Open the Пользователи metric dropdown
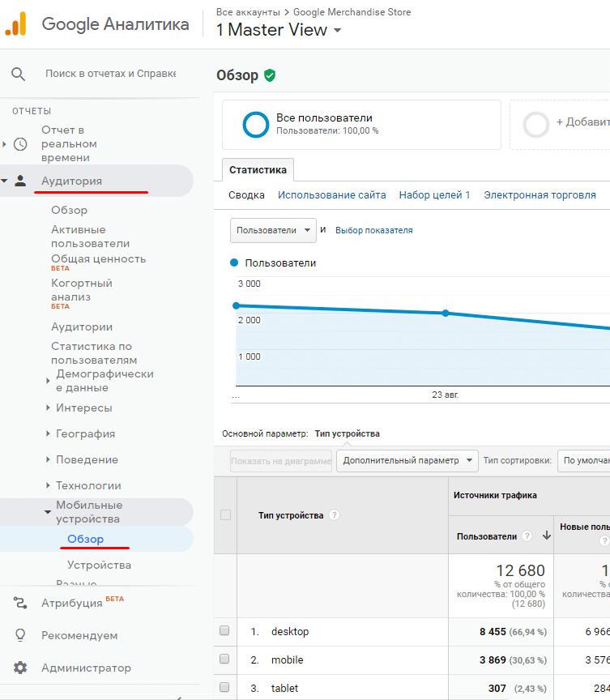 (273, 230)
